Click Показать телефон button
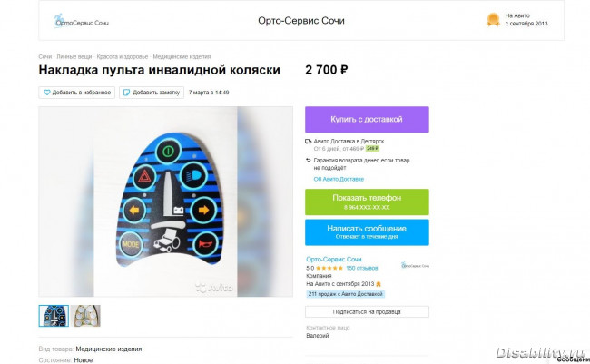Image resolution: width=590 pixels, height=364 pixels. coord(367,202)
